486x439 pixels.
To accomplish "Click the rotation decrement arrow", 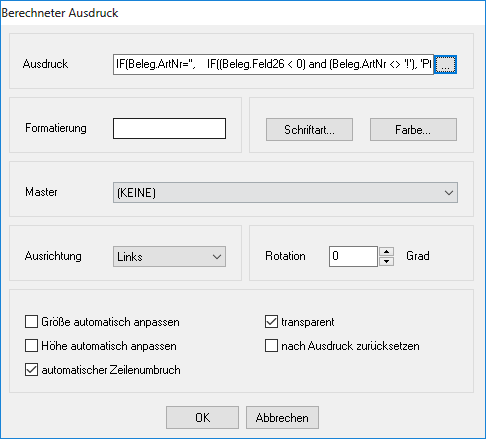I will tap(386, 261).
